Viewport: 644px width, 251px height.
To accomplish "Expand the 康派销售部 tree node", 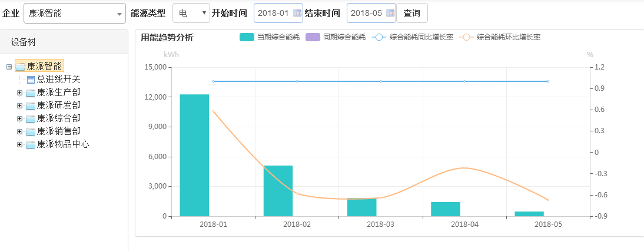I will pyautogui.click(x=19, y=131).
